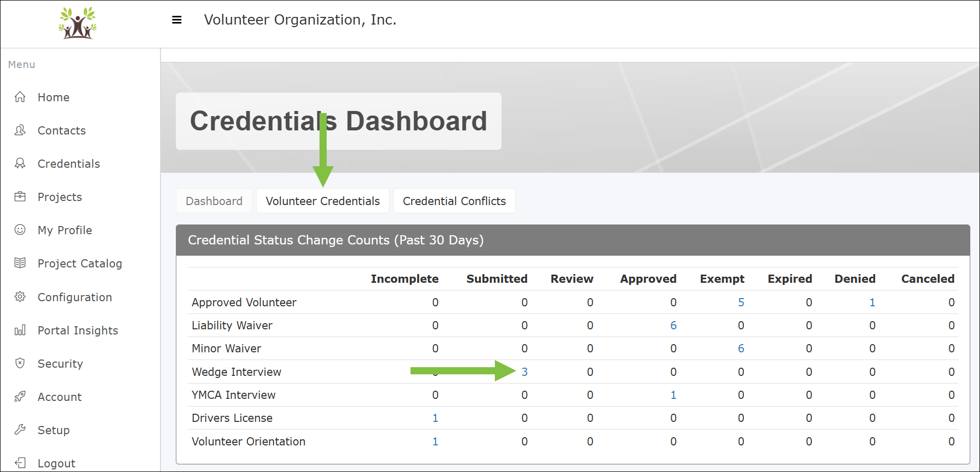Click the Logout exit icon
Screen dimensions: 980x472
click(20, 463)
